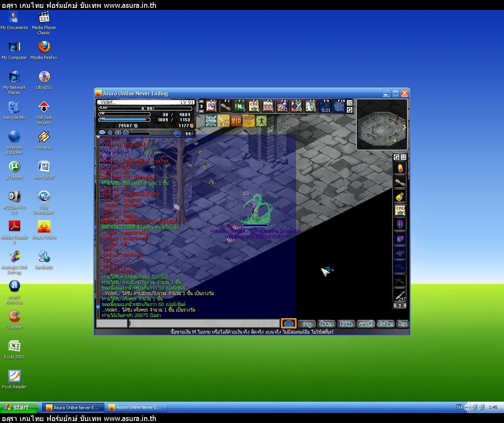Close the side quick item bar
Image resolution: width=504 pixels, height=423 pixels.
[404, 157]
